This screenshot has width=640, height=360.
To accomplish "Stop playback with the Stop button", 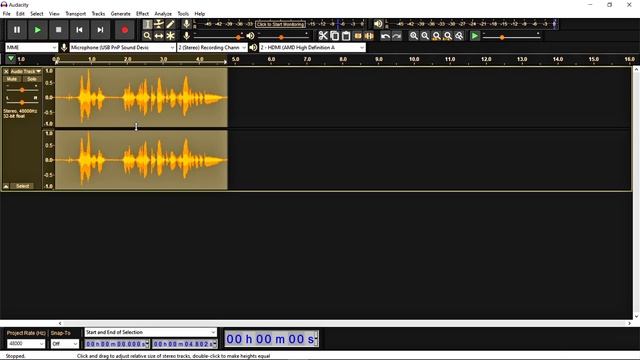I will pyautogui.click(x=58, y=30).
